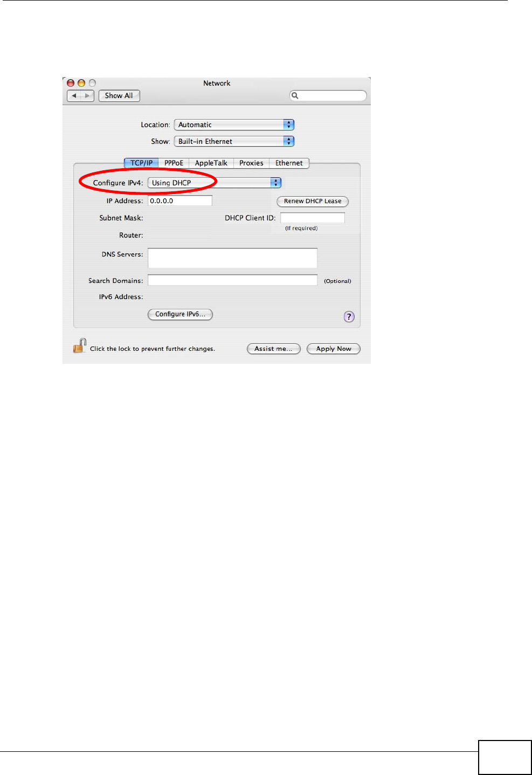Viewport: 532px width, 775px height.
Task: Click Renew DHCP Lease
Action: click(x=313, y=201)
